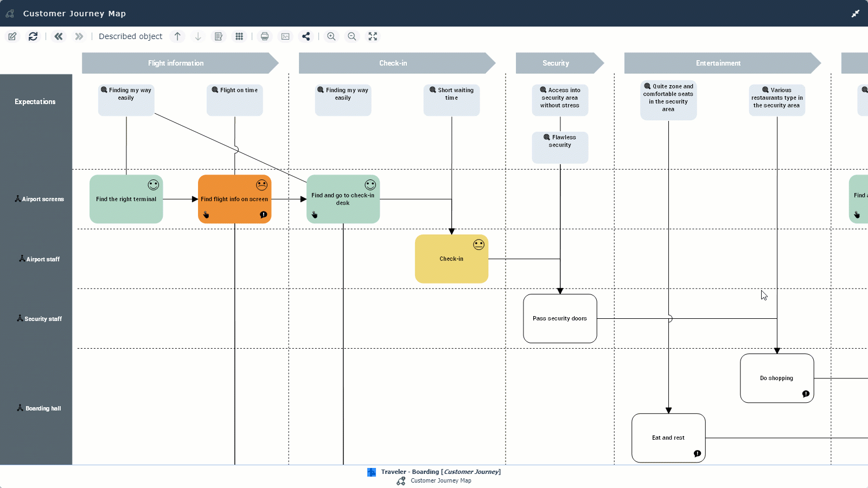The image size is (868, 488).
Task: Select the Pass security doors step
Action: point(560,318)
